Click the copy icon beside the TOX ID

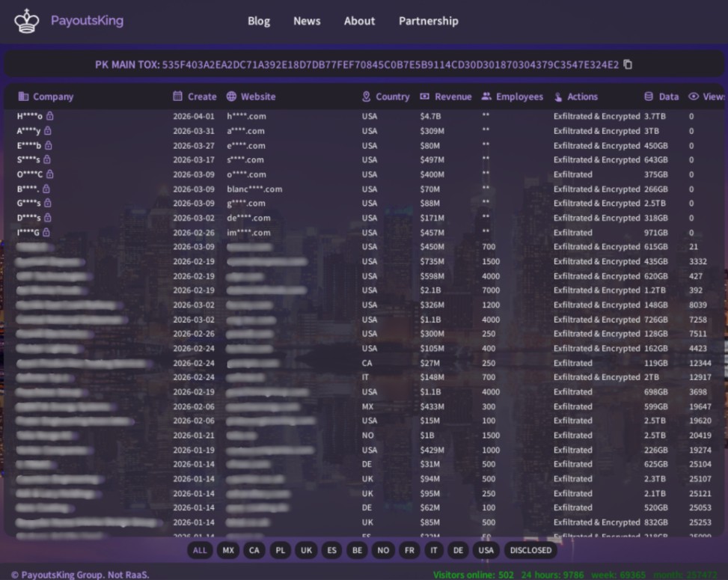[628, 64]
